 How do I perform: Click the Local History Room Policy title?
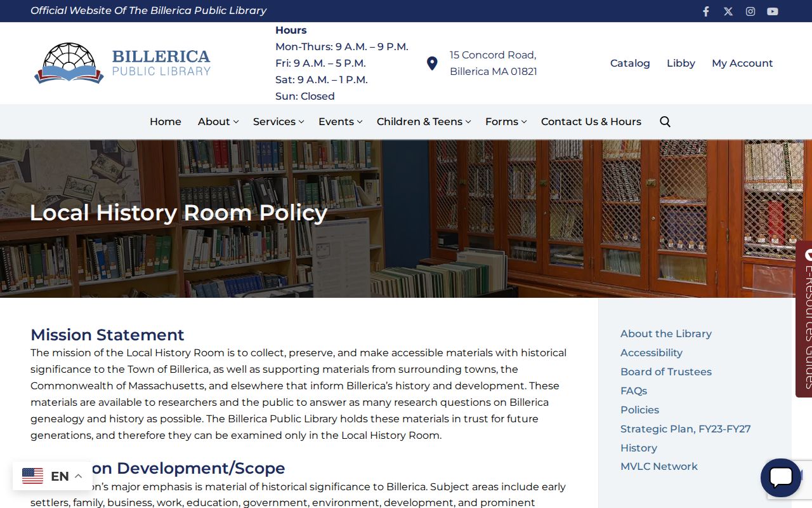pos(178,213)
